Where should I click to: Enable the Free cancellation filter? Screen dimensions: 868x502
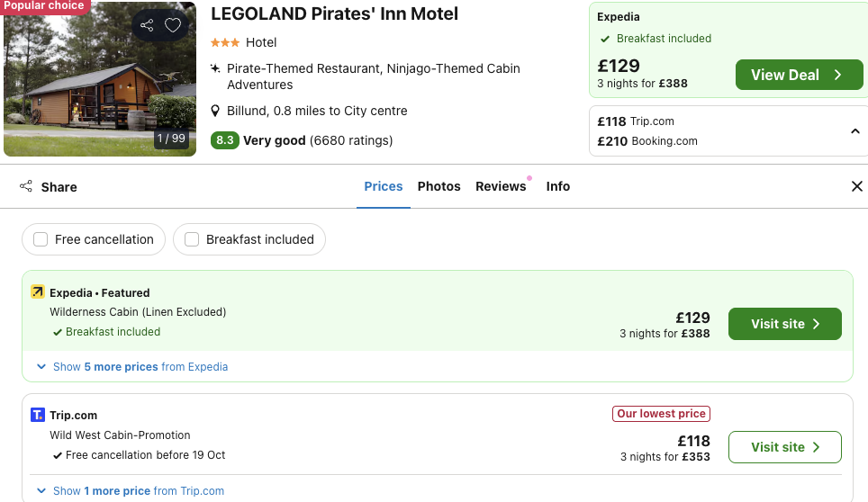(41, 239)
